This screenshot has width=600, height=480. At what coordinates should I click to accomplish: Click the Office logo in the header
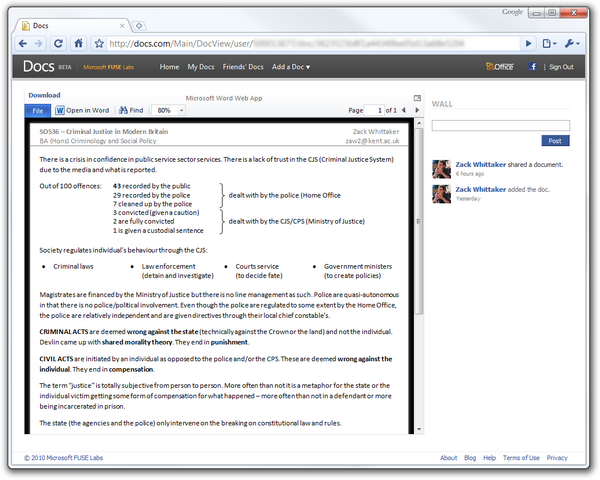click(500, 66)
